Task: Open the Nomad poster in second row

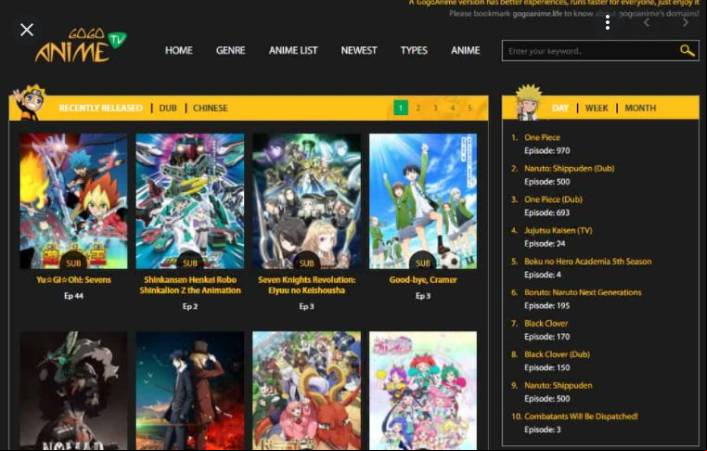Action: (x=73, y=391)
